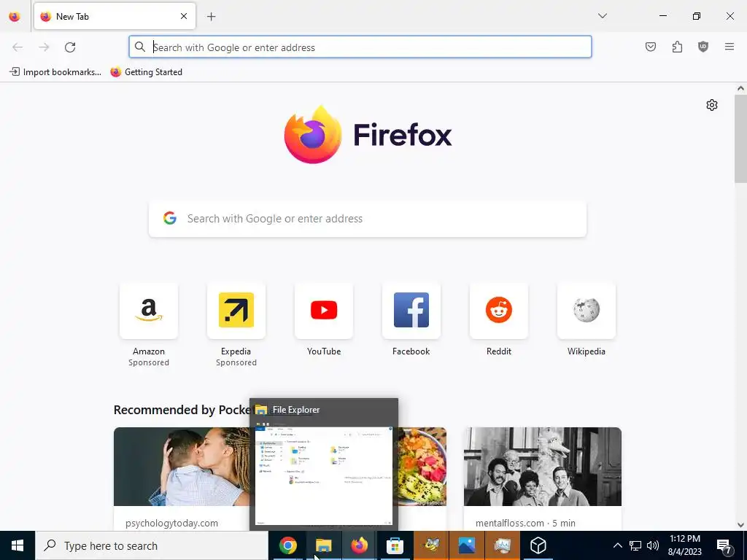
Task: Open Microsoft Store from the taskbar
Action: point(395,545)
